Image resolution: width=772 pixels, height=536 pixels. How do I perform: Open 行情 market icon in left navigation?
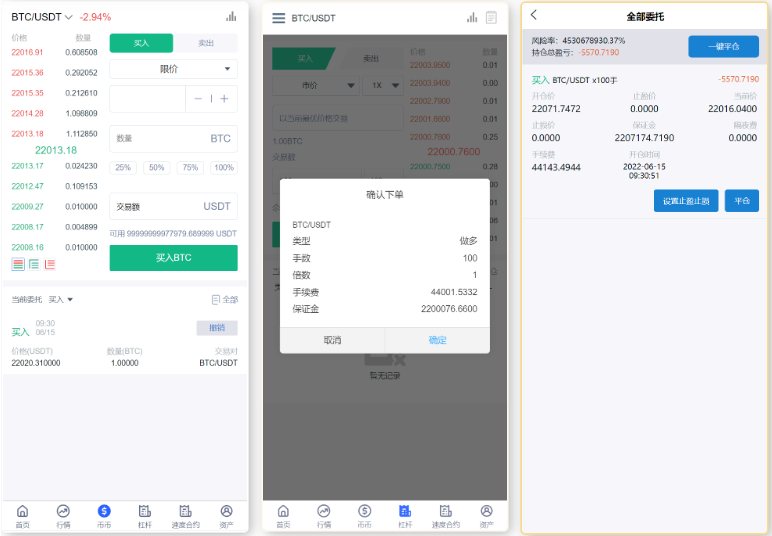click(x=63, y=515)
